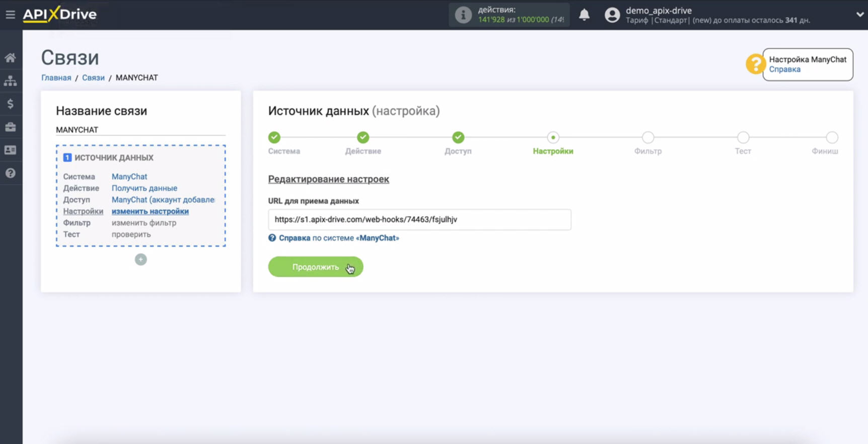Click the Продолжить button
Image resolution: width=868 pixels, height=444 pixels.
[316, 267]
